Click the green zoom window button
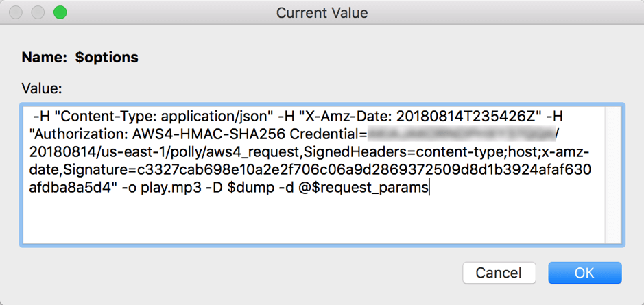Viewport: 644px width, 305px height. coord(60,13)
